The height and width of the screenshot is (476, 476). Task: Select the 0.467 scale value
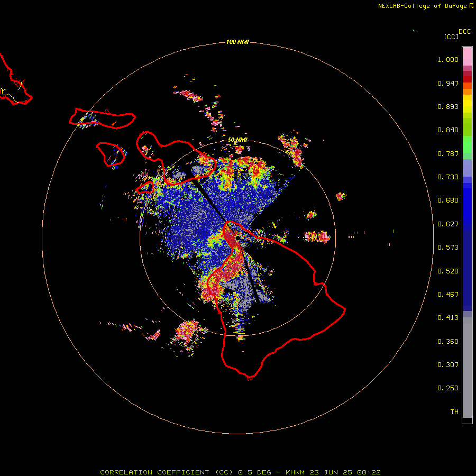pos(448,295)
